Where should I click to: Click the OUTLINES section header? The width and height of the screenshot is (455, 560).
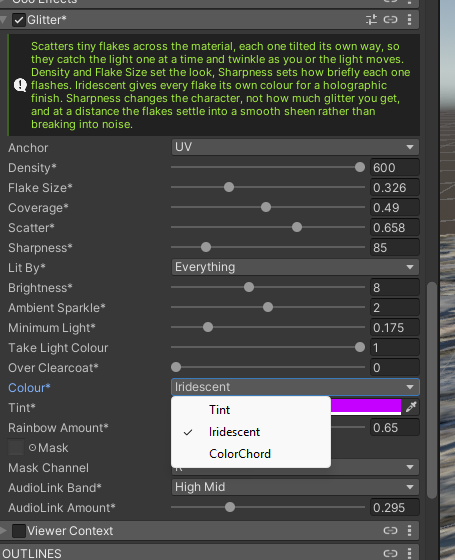point(210,554)
